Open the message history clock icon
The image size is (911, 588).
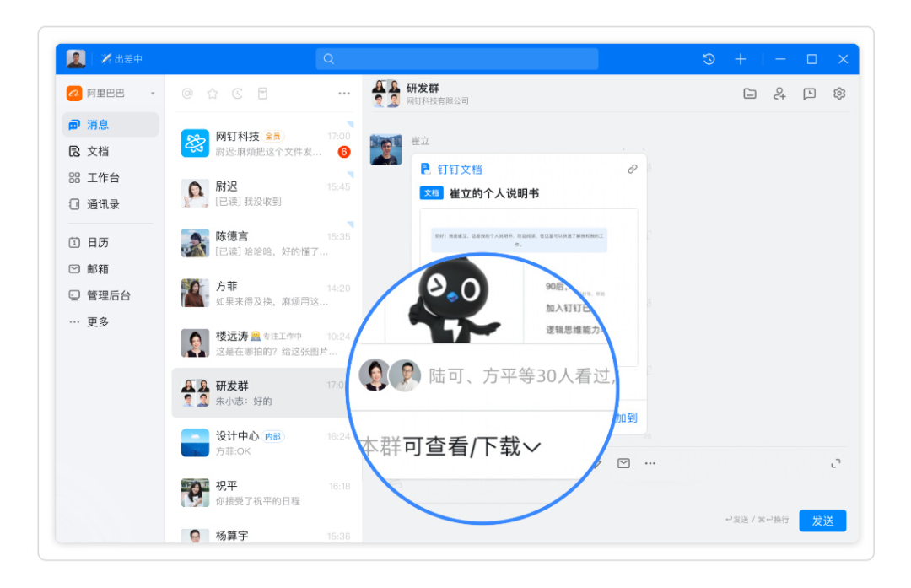[709, 59]
